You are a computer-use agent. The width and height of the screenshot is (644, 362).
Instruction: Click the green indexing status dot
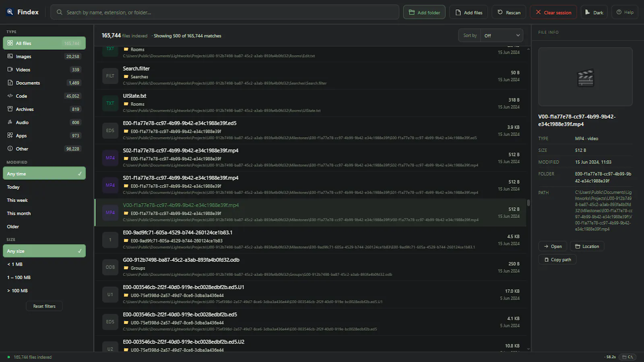pos(9,357)
